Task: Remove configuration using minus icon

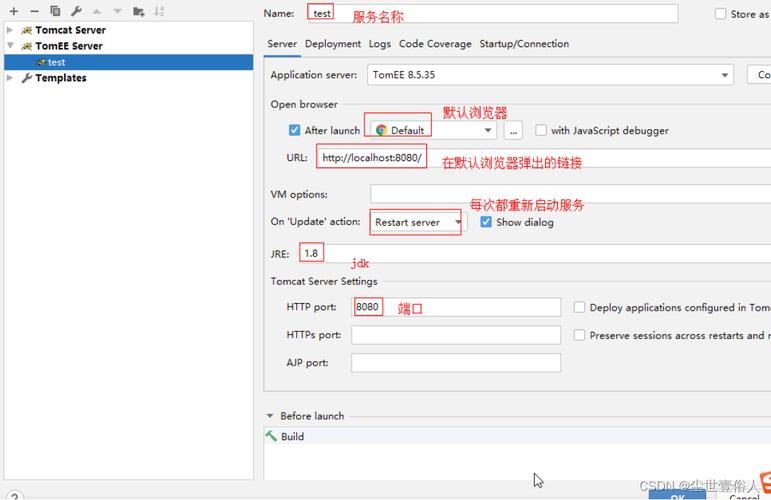Action: click(34, 11)
